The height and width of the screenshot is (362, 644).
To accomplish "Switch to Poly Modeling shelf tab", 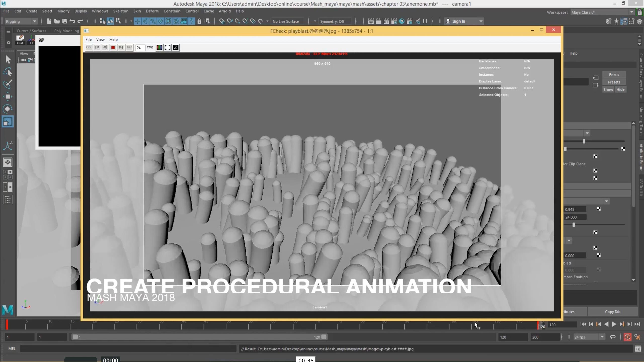I will point(67,31).
